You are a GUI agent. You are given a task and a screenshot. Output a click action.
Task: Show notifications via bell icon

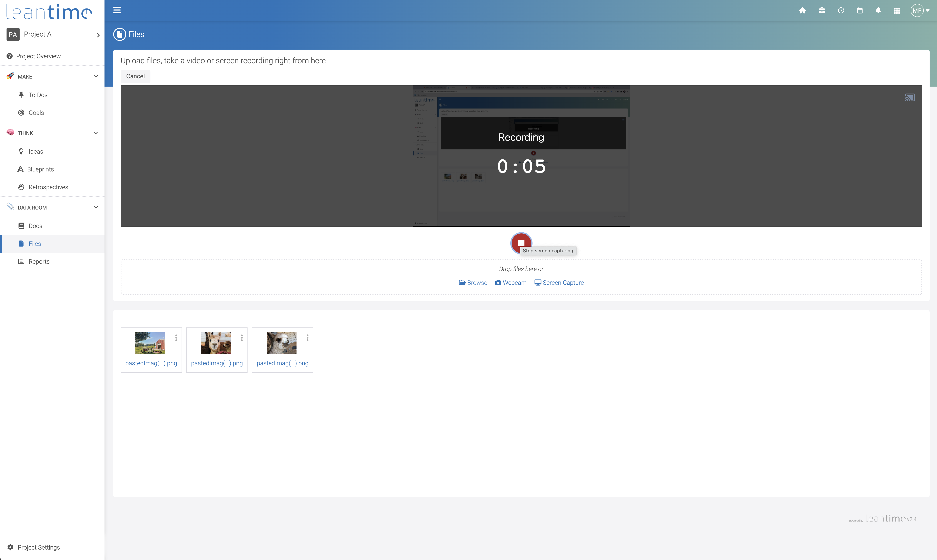(x=878, y=11)
